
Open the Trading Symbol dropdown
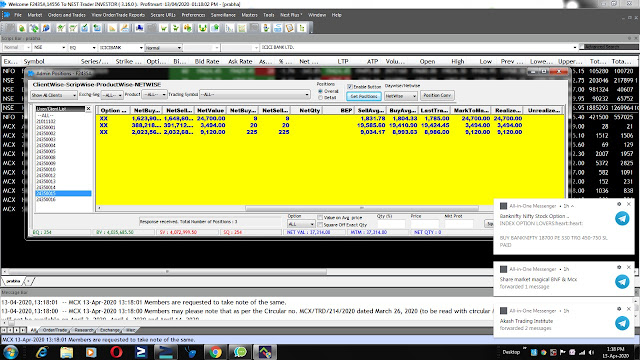(x=255, y=95)
